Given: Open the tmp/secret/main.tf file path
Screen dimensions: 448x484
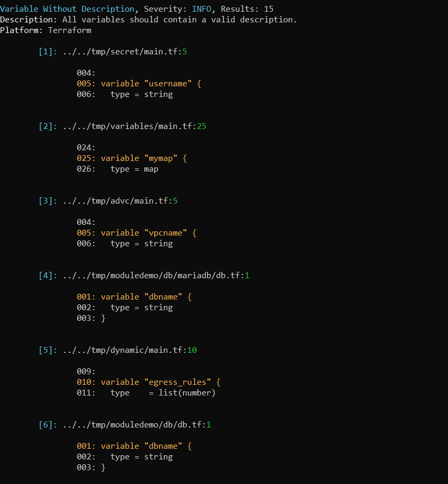Looking at the screenshot, I should tap(120, 52).
